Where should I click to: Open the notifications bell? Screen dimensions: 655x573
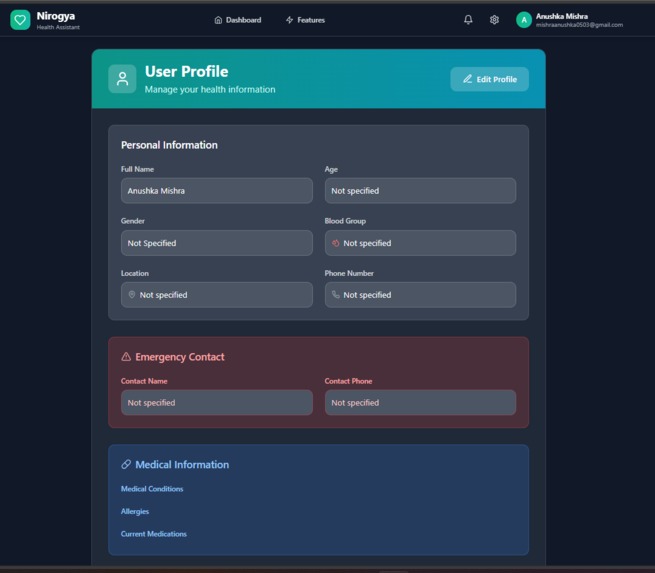[x=468, y=20]
